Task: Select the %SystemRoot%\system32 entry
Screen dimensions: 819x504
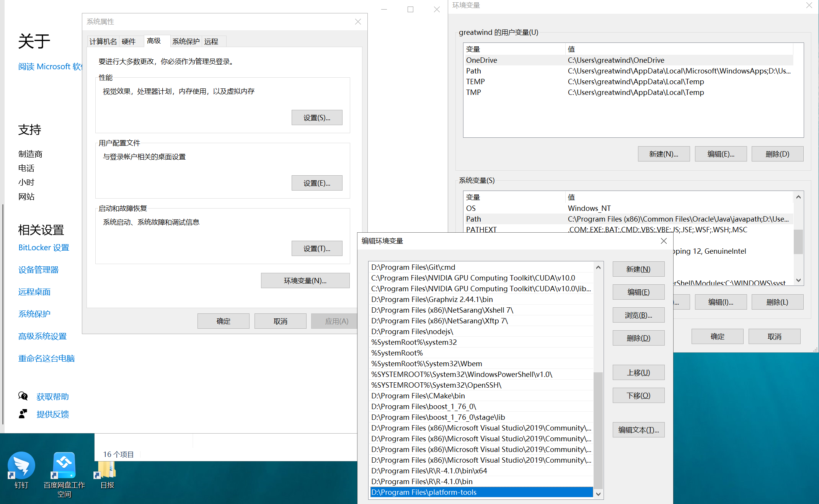Action: (x=481, y=342)
